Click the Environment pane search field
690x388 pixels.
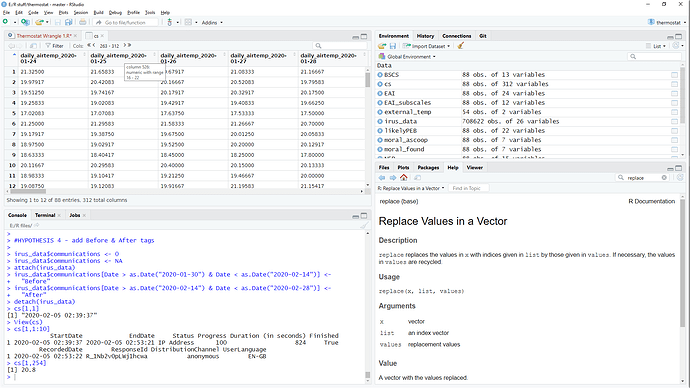[x=655, y=56]
